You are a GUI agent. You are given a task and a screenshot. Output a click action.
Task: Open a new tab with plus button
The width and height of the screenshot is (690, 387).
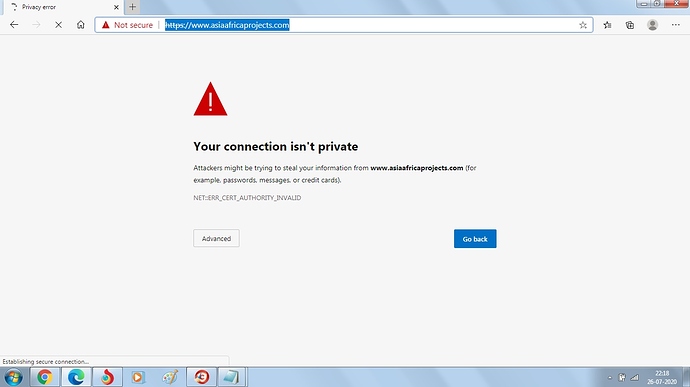[132, 7]
